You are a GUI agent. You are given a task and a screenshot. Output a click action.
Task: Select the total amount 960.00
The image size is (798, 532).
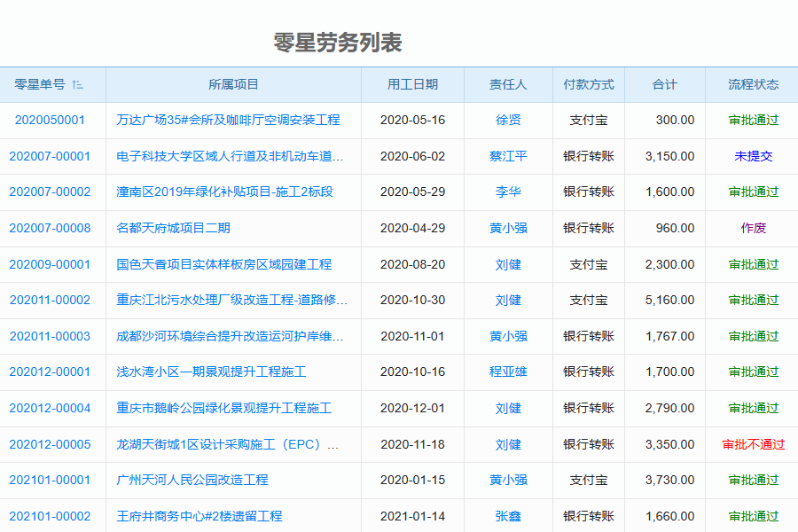coord(675,228)
